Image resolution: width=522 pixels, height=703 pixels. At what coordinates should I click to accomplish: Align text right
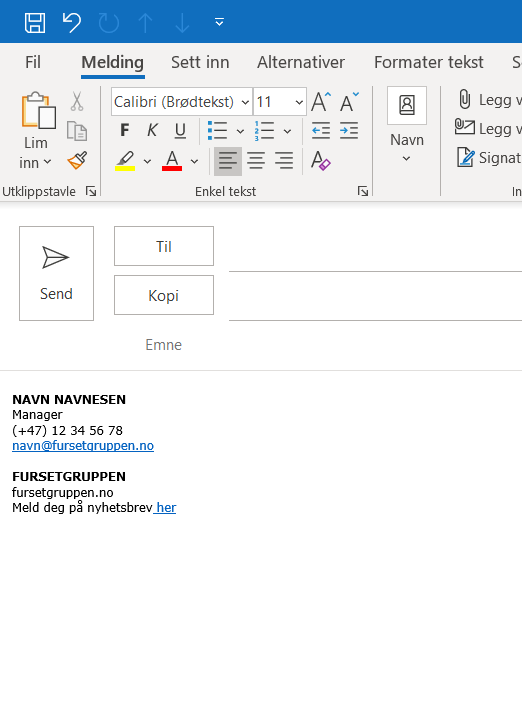pyautogui.click(x=284, y=161)
